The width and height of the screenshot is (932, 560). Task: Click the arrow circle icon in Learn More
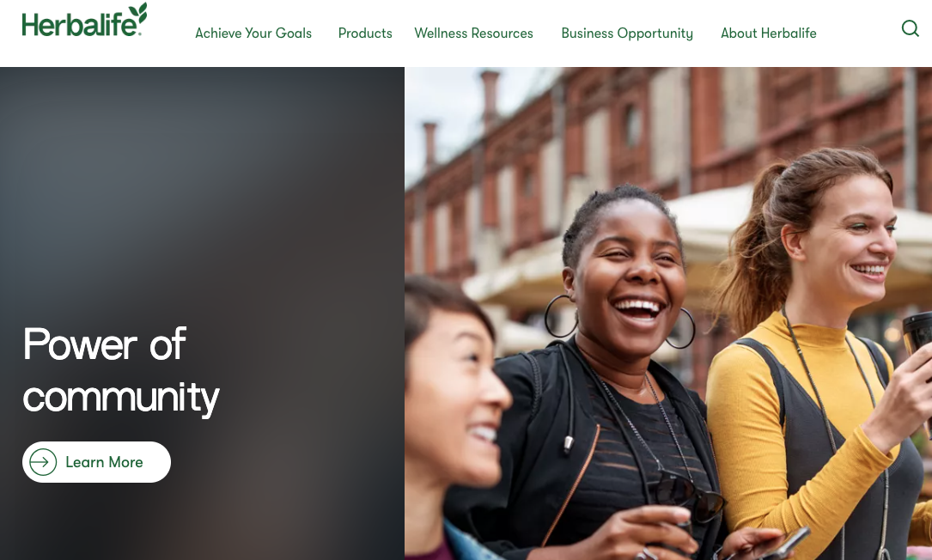43,462
